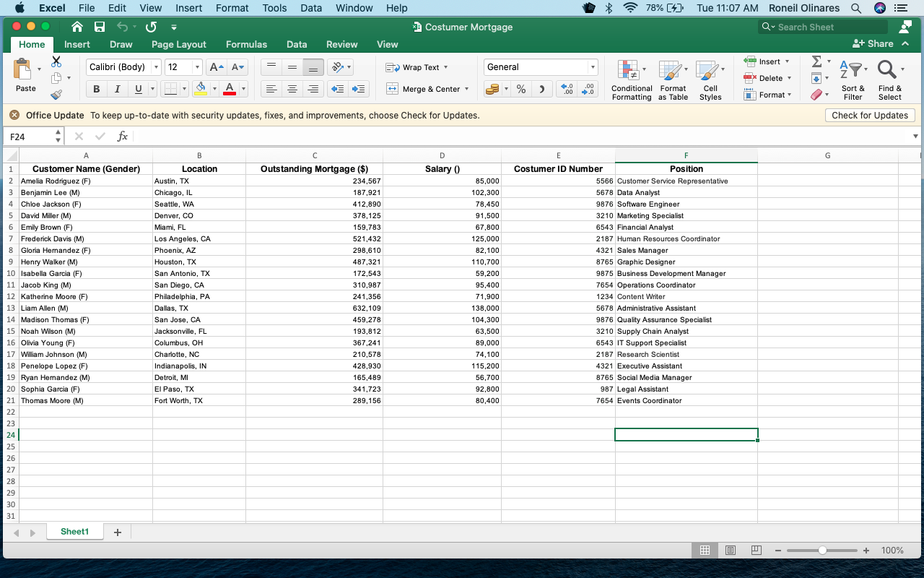Click the Format Painter brush icon
924x578 pixels.
click(56, 94)
